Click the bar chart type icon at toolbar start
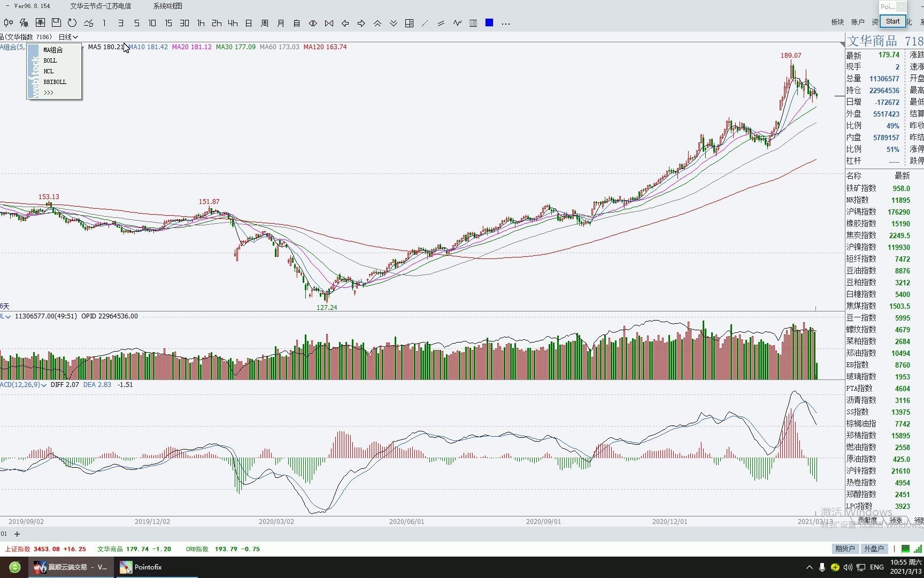Image resolution: width=924 pixels, height=578 pixels. (x=8, y=23)
